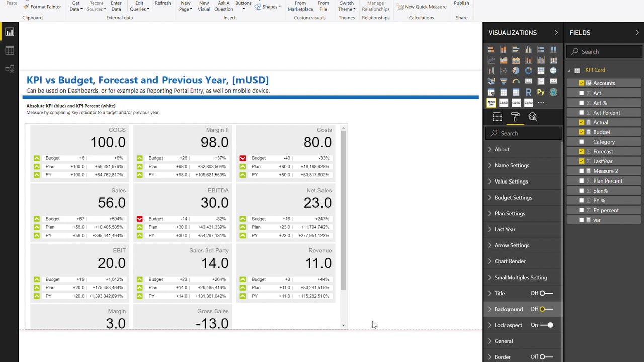Click the New Quick Measure icon

[x=400, y=7]
